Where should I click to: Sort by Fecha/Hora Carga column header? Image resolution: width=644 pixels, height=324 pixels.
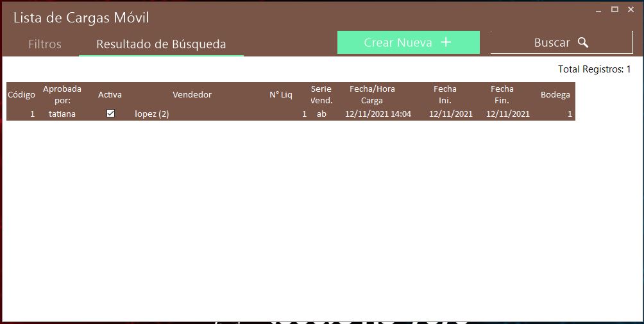pos(372,94)
